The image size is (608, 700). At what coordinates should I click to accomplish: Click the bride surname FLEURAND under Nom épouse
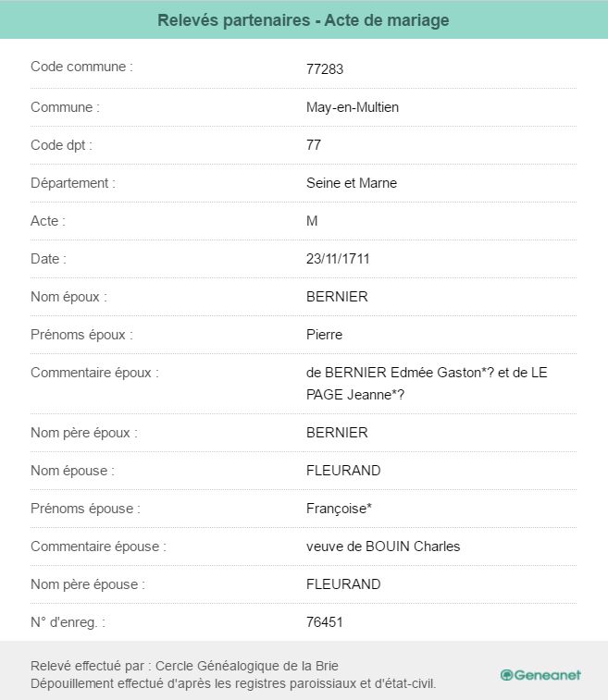(343, 471)
